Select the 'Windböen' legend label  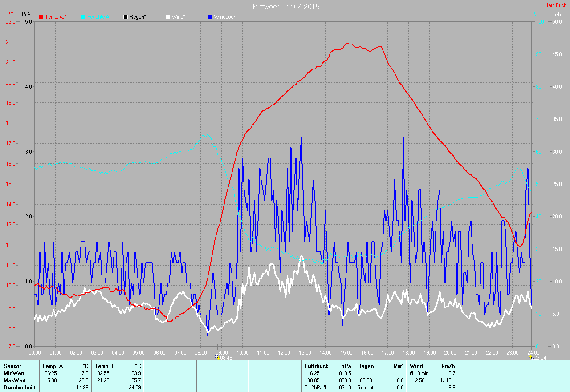(x=225, y=17)
